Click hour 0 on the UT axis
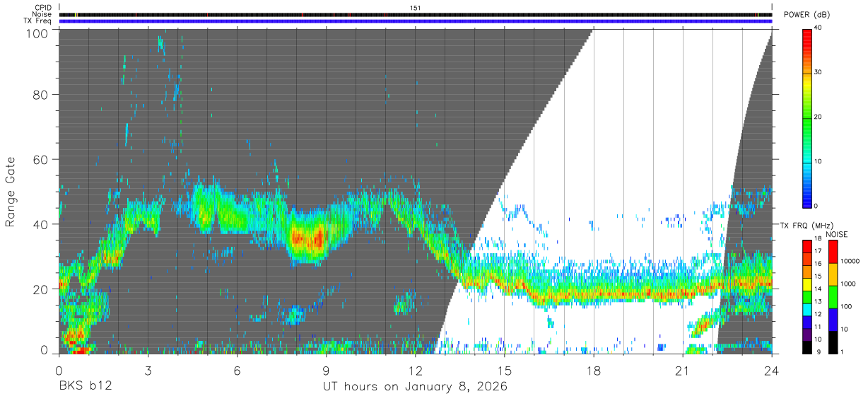 [x=59, y=370]
